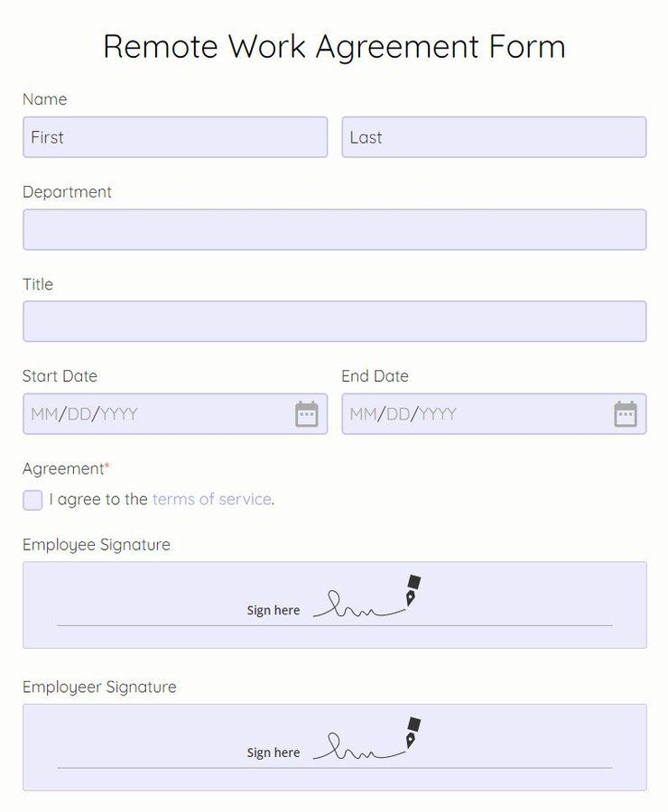Click the First name input field
This screenshot has width=668, height=812.
click(x=175, y=137)
